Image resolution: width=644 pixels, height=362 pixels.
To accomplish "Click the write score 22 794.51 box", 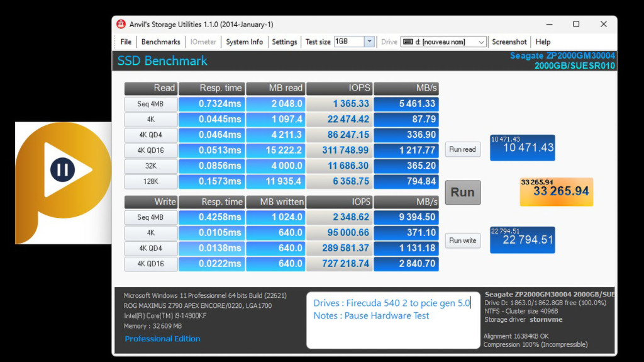I will 522,240.
